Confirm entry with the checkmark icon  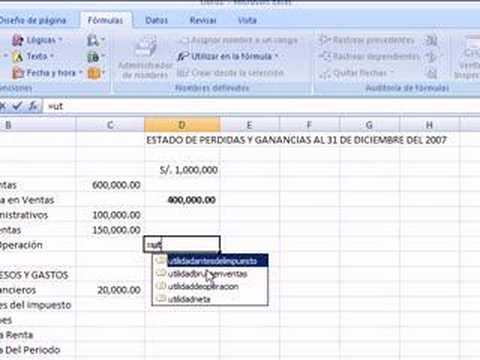[x=17, y=106]
